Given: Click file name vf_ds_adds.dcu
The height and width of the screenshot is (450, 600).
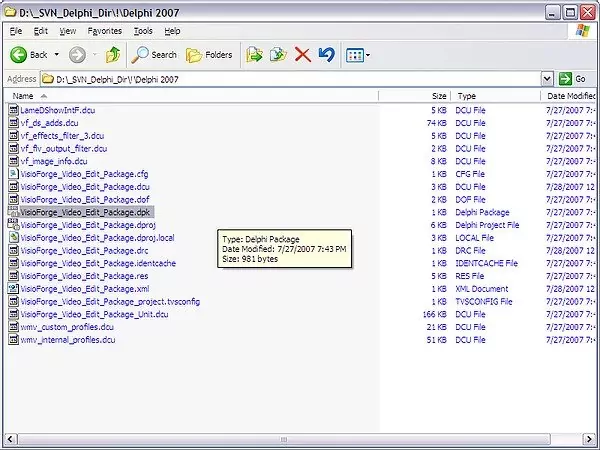Looking at the screenshot, I should tap(49, 123).
